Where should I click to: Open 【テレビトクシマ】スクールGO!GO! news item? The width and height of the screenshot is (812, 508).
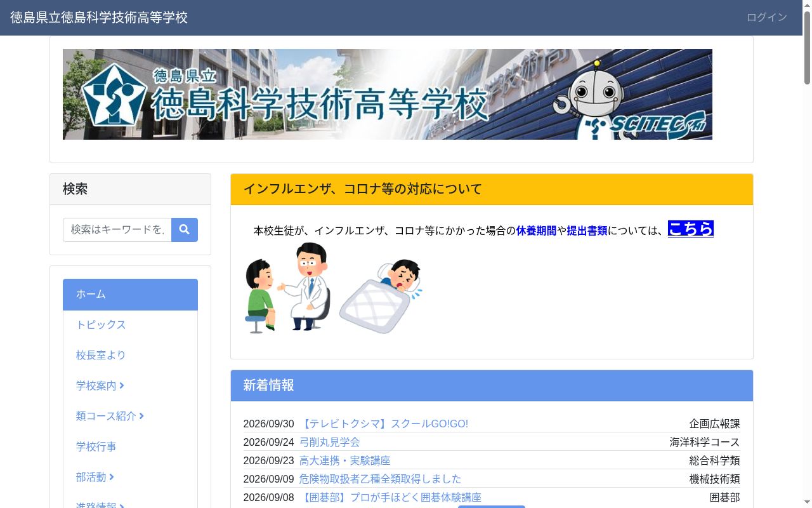(x=384, y=424)
